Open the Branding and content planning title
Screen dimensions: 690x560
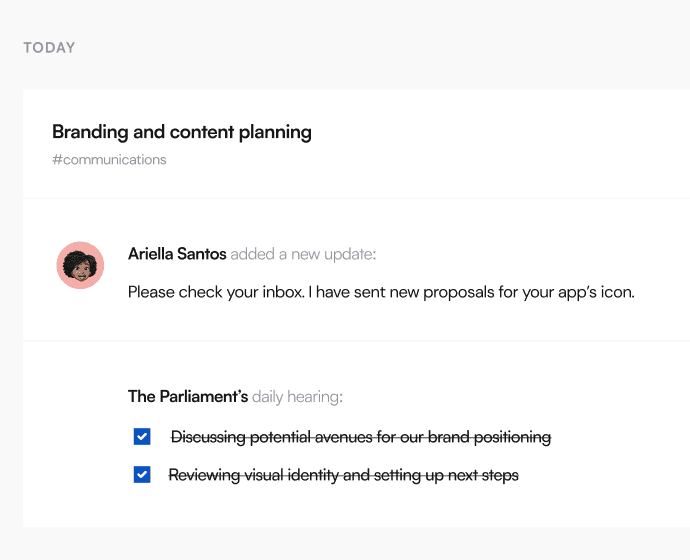point(182,132)
